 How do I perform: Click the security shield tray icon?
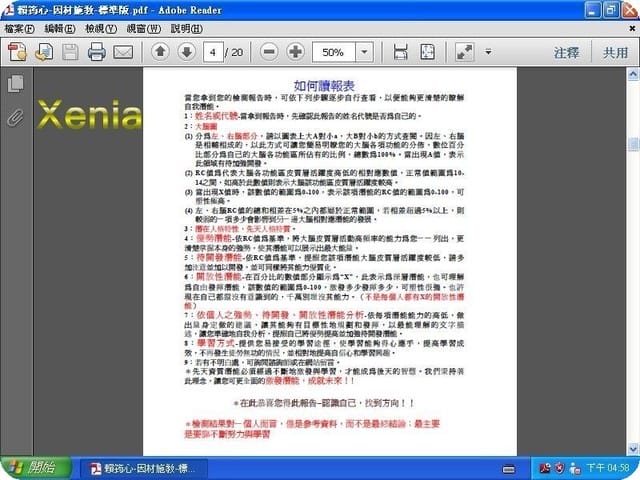pyautogui.click(x=560, y=468)
